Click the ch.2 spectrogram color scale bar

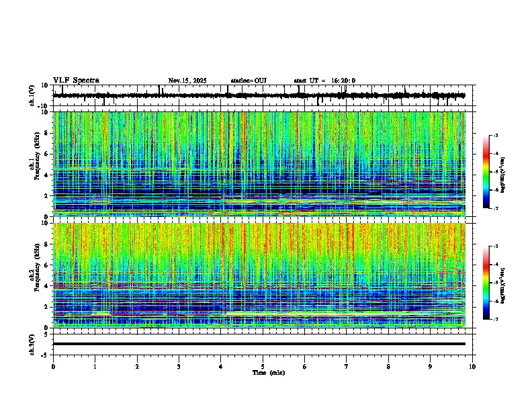(x=486, y=283)
